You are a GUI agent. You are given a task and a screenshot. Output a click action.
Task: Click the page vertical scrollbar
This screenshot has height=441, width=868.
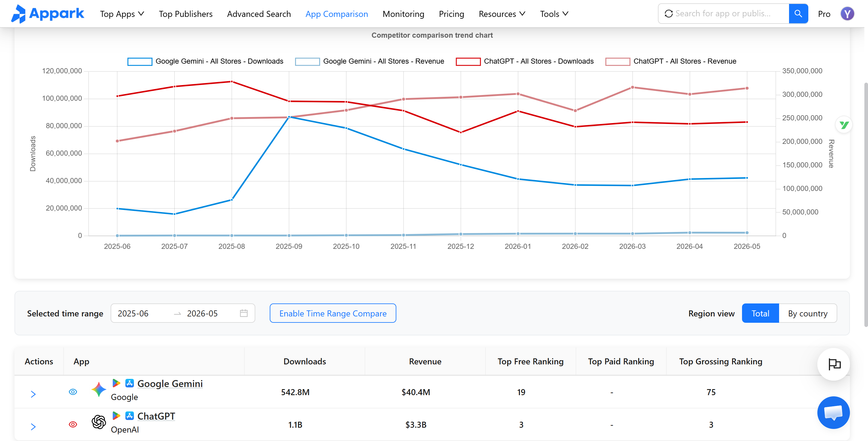click(866, 204)
